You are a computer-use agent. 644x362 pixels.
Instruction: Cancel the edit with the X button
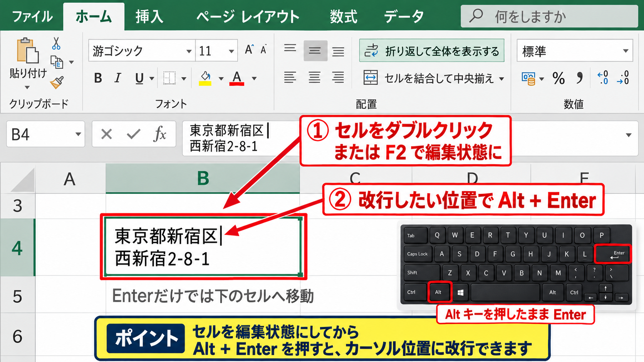[106, 134]
